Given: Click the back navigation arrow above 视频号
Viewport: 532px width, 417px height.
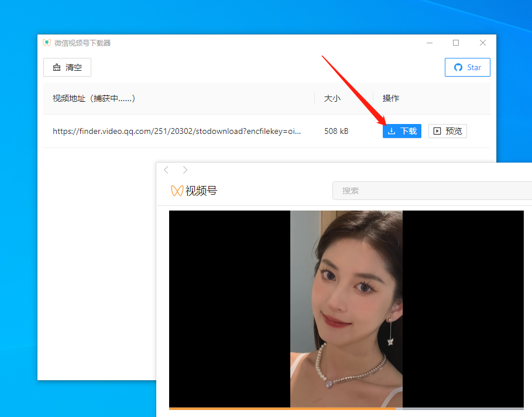Looking at the screenshot, I should [x=166, y=170].
